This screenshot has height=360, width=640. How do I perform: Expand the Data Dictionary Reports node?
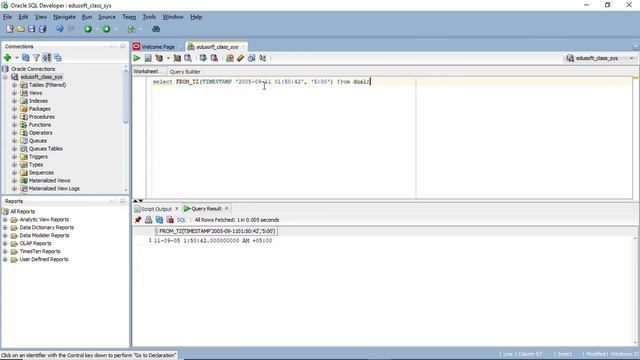point(5,227)
